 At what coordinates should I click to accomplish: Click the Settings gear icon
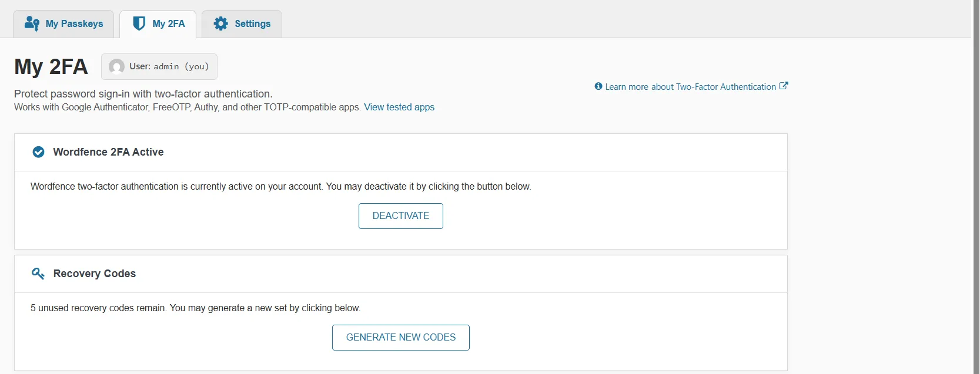(220, 23)
